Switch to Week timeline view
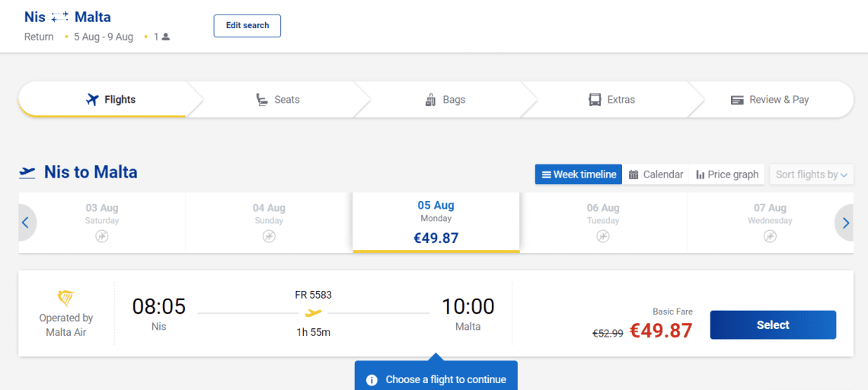The height and width of the screenshot is (390, 868). 579,174
